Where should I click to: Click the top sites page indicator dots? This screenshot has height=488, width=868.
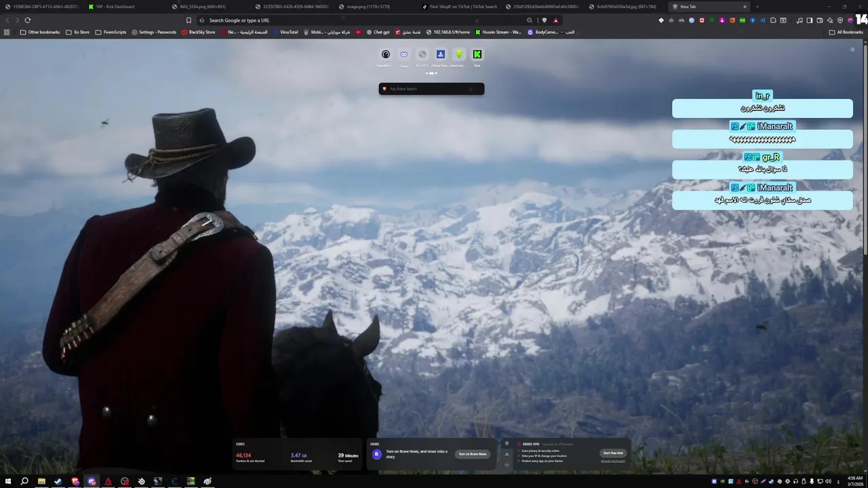coord(431,73)
